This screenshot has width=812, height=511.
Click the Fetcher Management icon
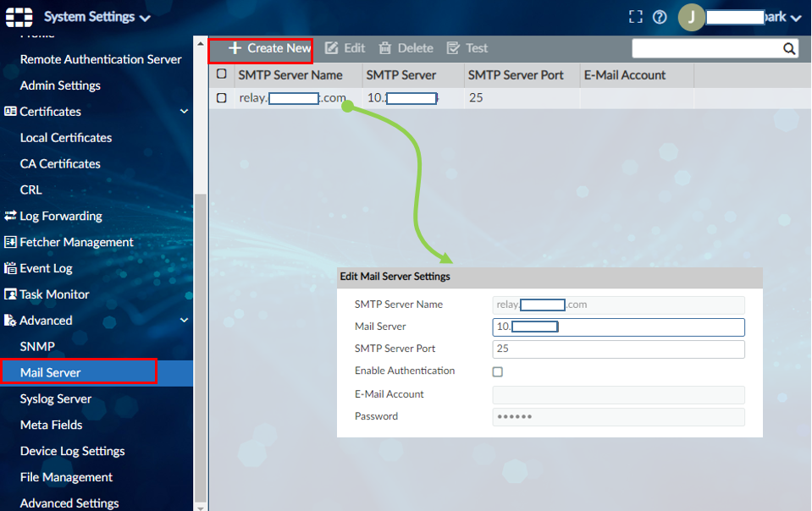click(x=10, y=241)
